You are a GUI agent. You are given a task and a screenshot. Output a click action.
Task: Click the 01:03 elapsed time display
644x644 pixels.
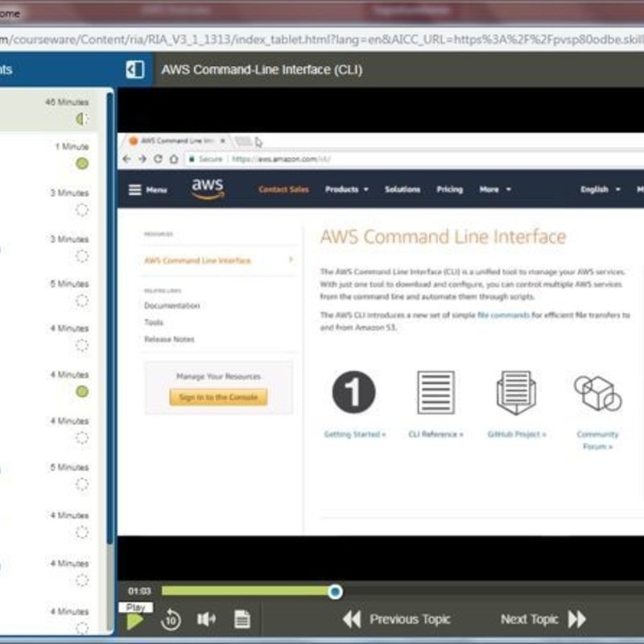[x=139, y=591]
